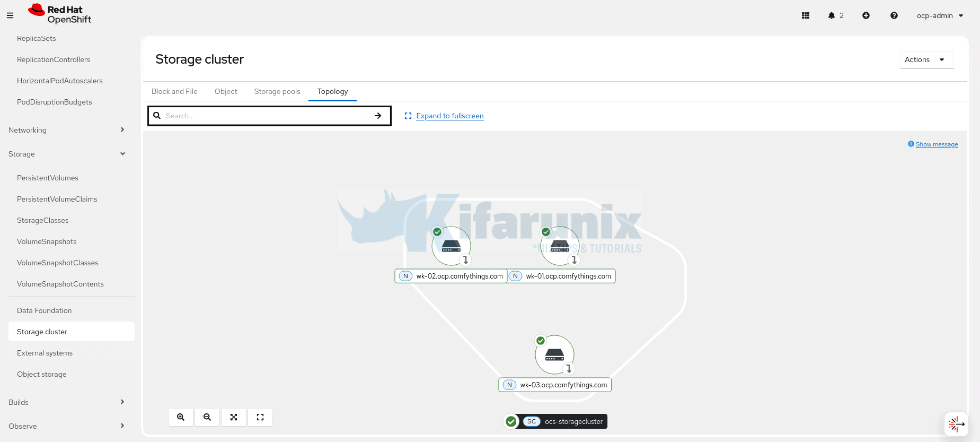Collapse the Storage nav section
Screen dimensions: 980x442
tap(67, 154)
